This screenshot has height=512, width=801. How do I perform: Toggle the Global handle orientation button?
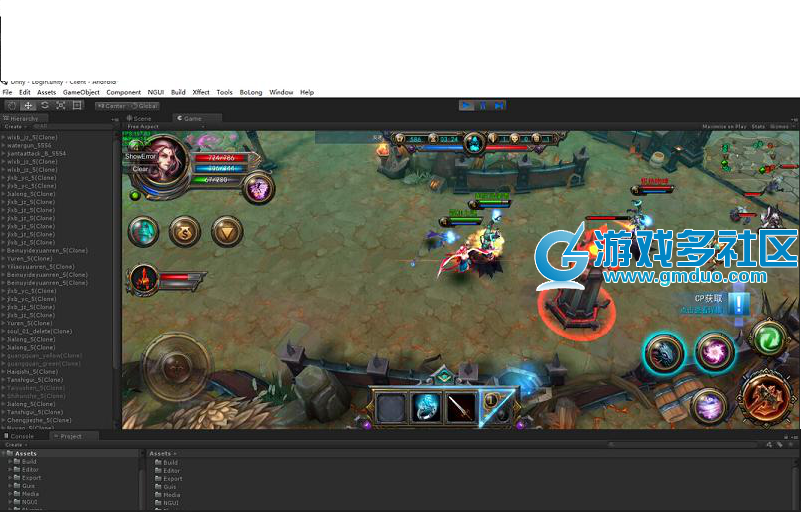click(144, 106)
